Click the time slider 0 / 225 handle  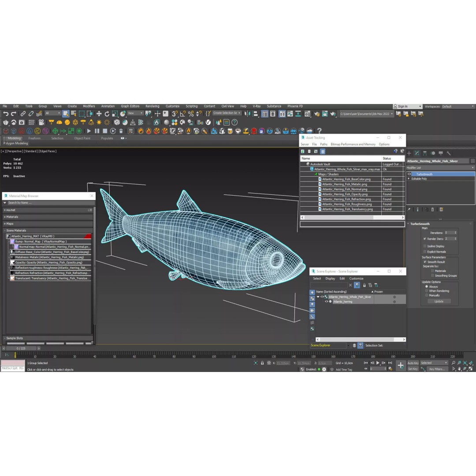pyautogui.click(x=21, y=349)
